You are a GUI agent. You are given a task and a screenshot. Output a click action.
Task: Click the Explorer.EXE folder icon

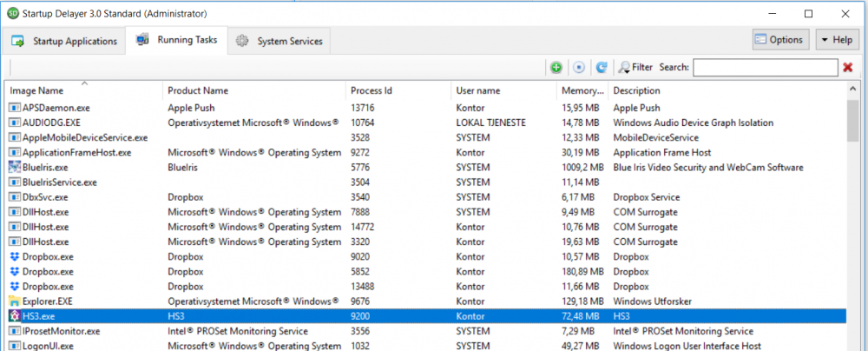15,301
